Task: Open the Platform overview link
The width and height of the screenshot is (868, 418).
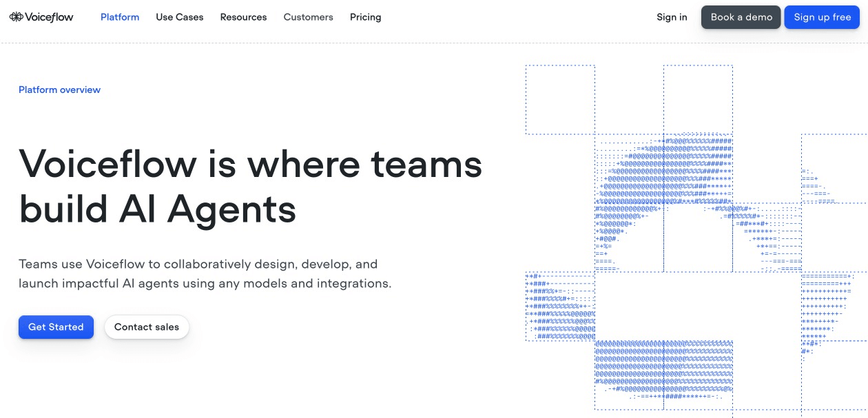Action: click(59, 90)
